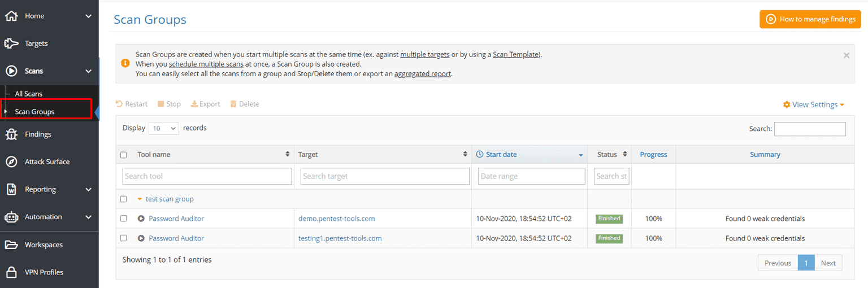Open the Display records count dropdown
Screen dimensions: 868x288
(x=164, y=129)
